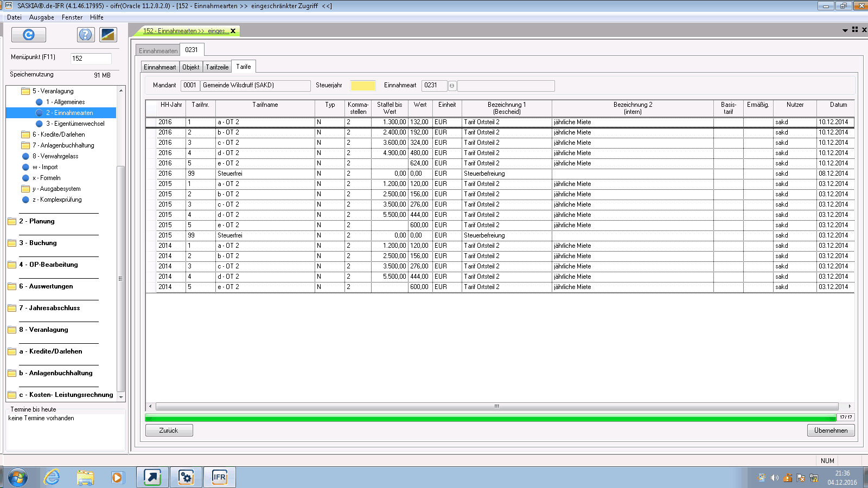Click the volume speaker tray icon
Viewport: 868px width, 488px height.
(x=774, y=478)
